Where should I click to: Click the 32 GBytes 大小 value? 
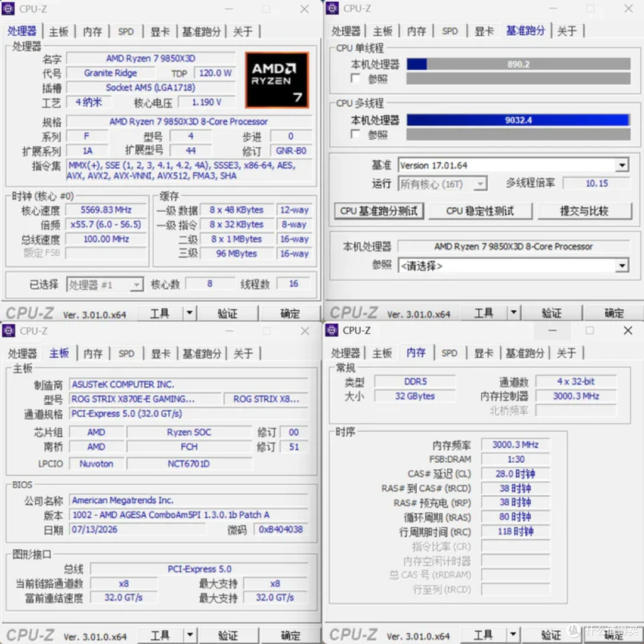coord(415,396)
